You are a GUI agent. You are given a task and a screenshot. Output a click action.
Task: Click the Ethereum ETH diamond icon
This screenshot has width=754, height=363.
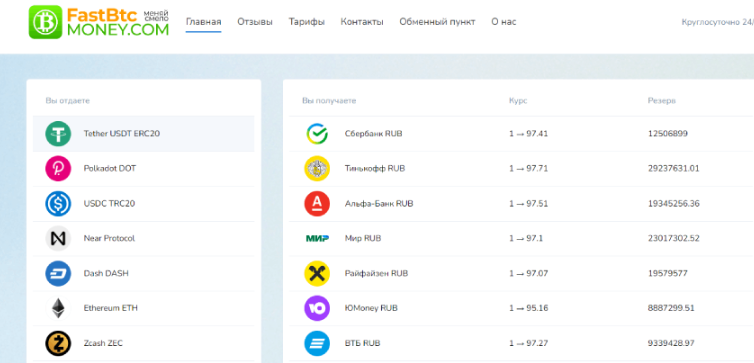(58, 308)
